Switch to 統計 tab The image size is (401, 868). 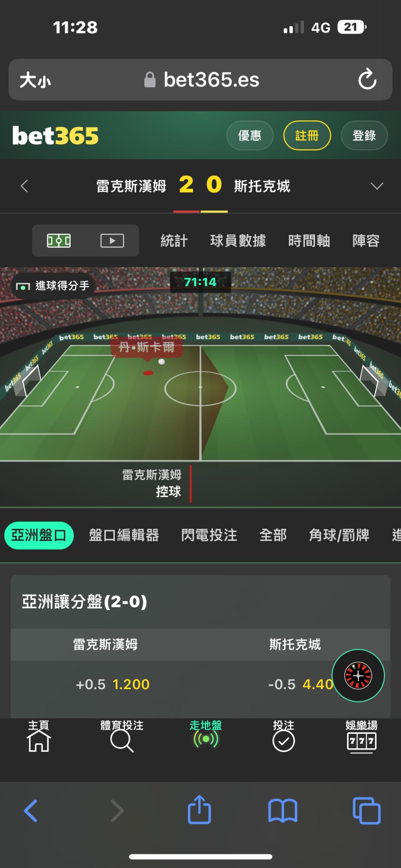point(174,241)
